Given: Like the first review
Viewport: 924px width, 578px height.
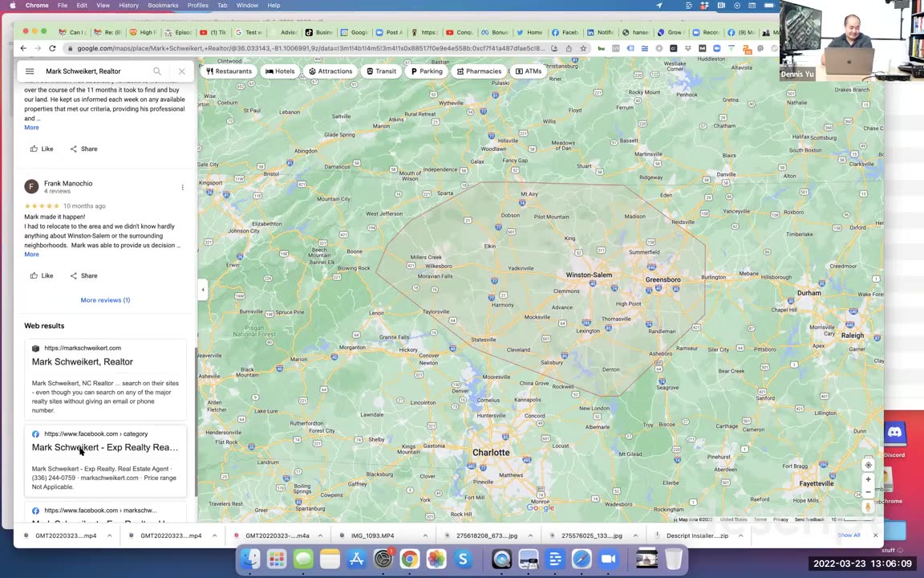Looking at the screenshot, I should click(42, 149).
